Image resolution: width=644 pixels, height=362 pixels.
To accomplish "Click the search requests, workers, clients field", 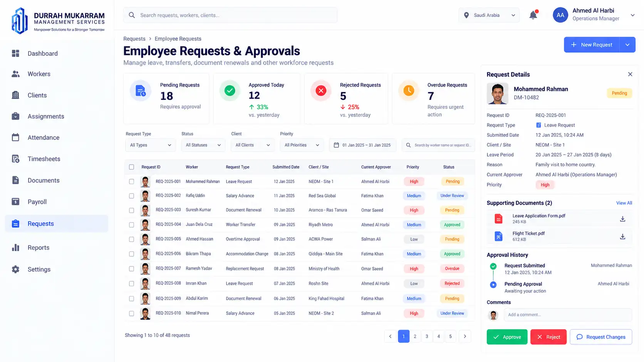I will click(230, 15).
